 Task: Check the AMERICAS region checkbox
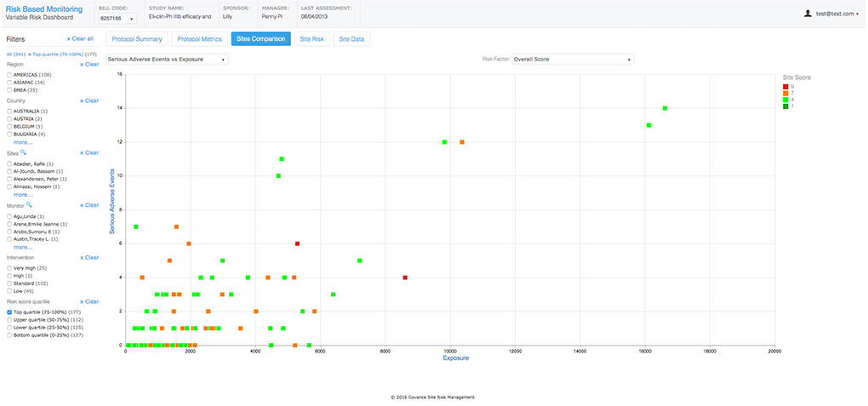tap(9, 75)
